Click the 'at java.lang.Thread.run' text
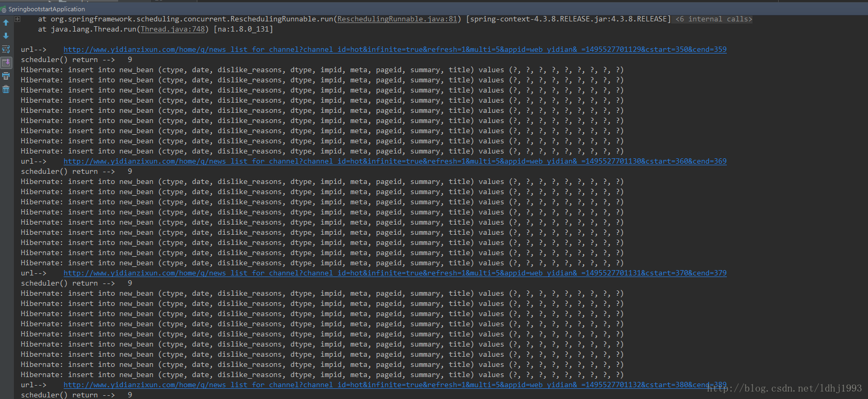 87,29
